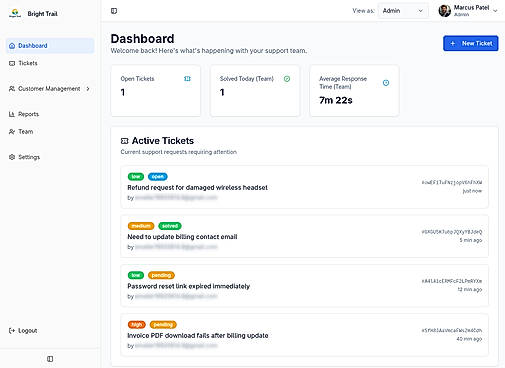Click the ticket ID on refund request row
The height and width of the screenshot is (368, 505).
(452, 182)
